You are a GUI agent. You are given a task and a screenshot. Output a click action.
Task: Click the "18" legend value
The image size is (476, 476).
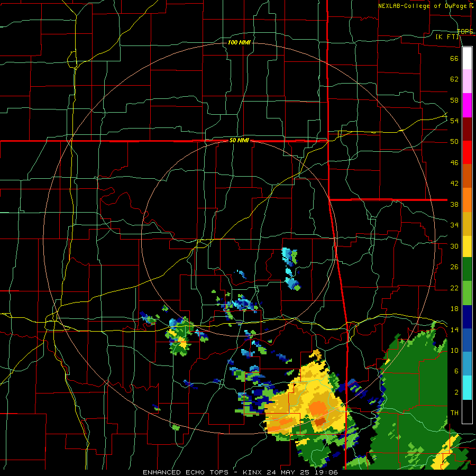(x=454, y=309)
